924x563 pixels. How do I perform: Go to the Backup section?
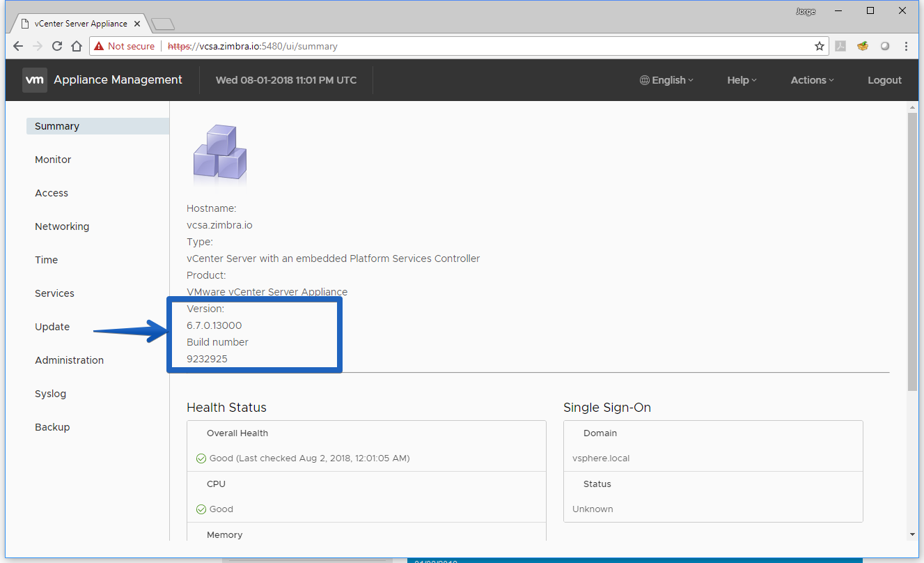52,427
